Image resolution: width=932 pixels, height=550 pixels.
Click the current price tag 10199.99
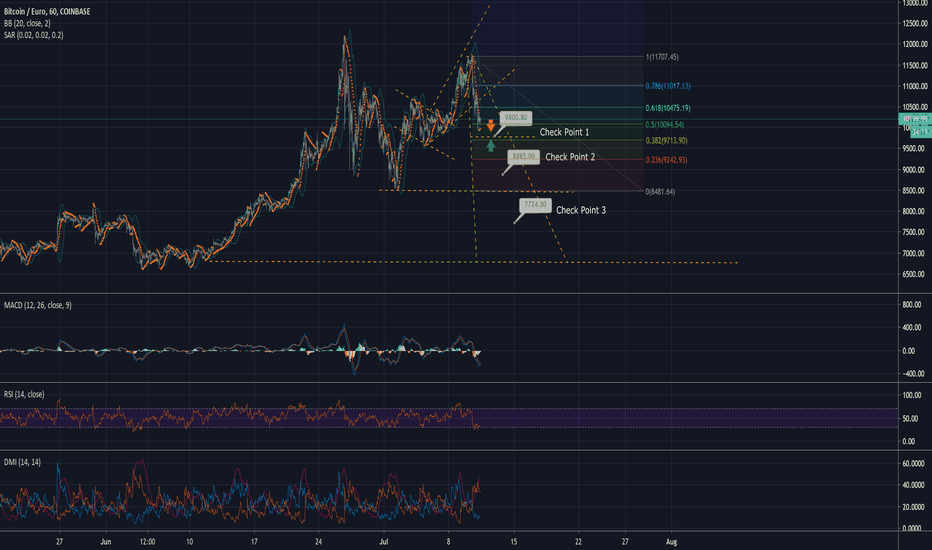(x=915, y=119)
